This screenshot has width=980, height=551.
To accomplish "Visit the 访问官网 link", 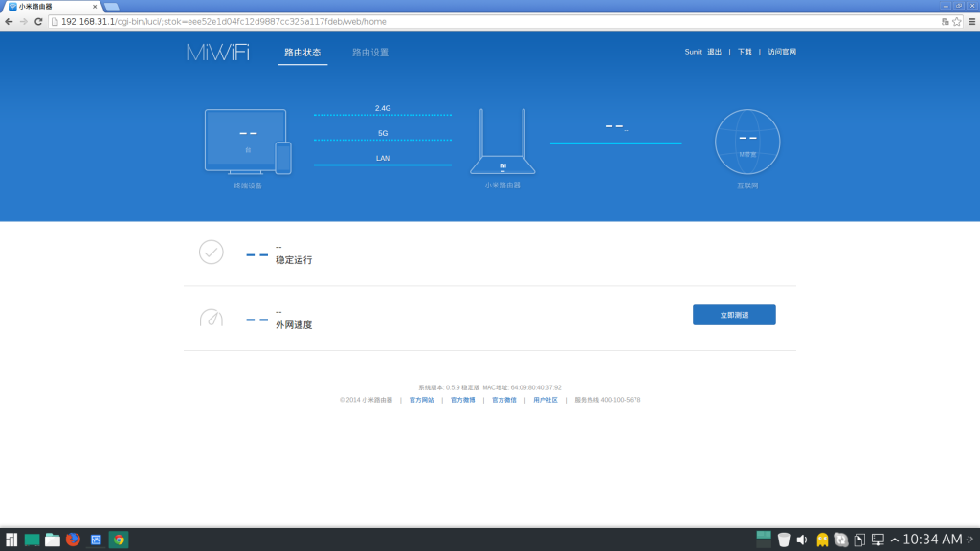I will (782, 52).
